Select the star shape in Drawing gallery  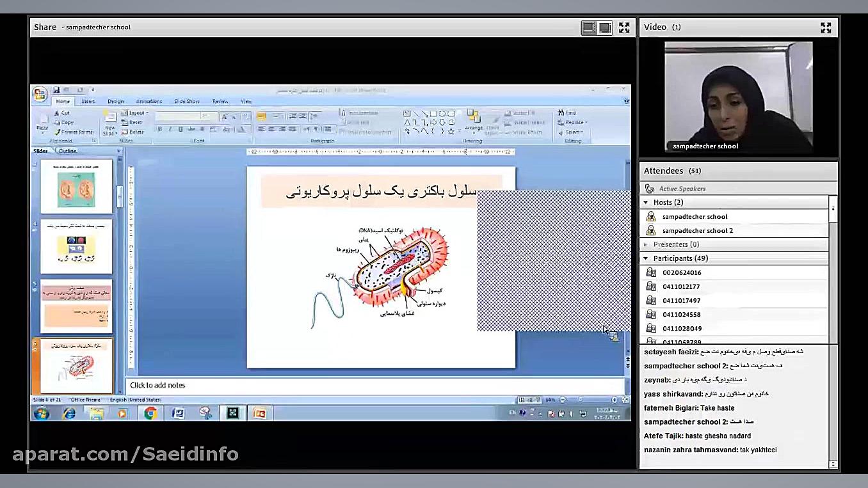pyautogui.click(x=451, y=131)
